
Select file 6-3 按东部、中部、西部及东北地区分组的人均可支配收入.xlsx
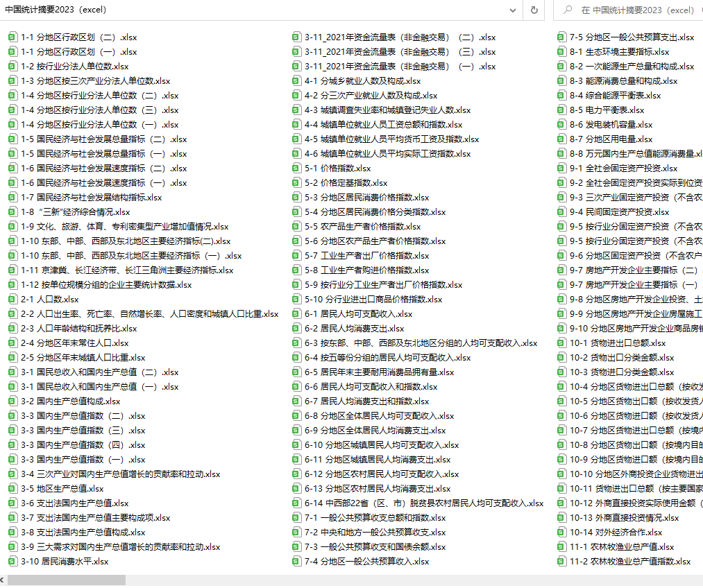415,343
